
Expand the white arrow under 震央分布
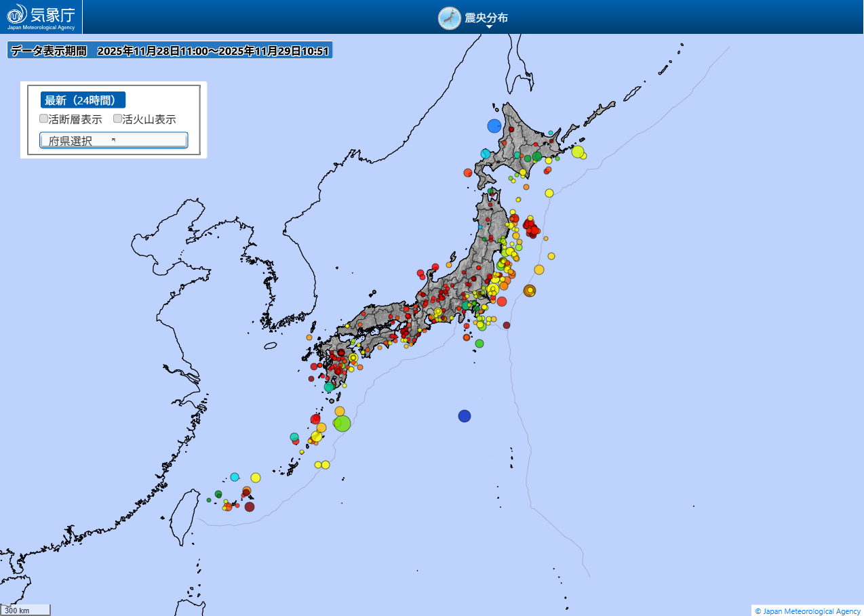[x=489, y=27]
